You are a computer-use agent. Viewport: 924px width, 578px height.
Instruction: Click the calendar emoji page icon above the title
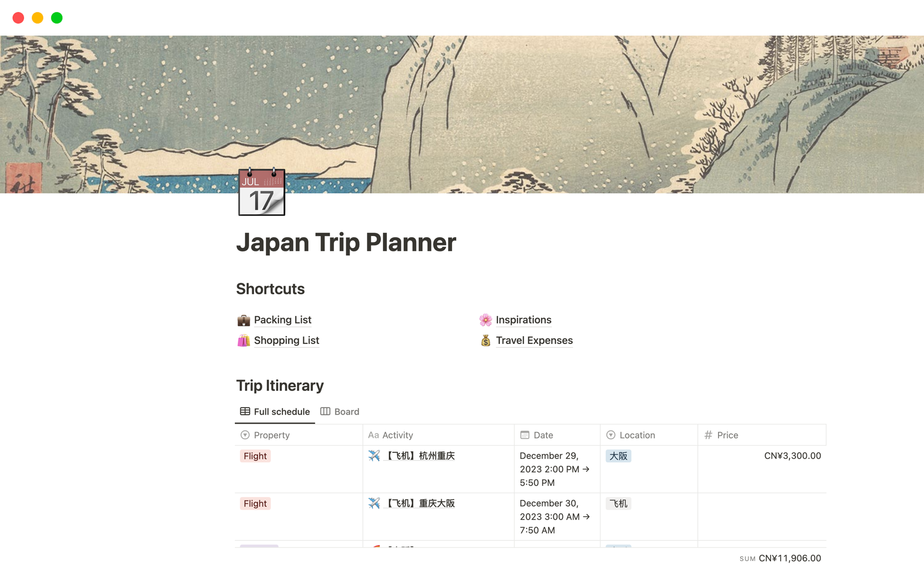tap(261, 192)
